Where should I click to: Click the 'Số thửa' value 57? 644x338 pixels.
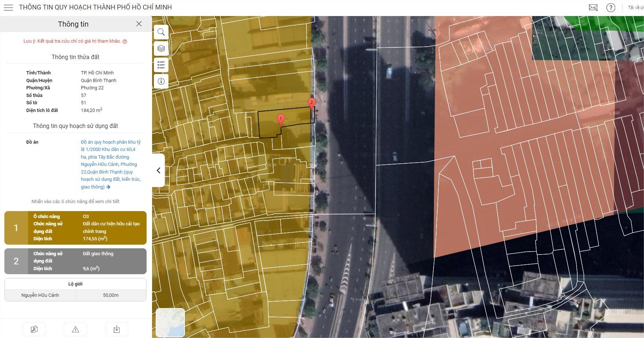pos(84,96)
